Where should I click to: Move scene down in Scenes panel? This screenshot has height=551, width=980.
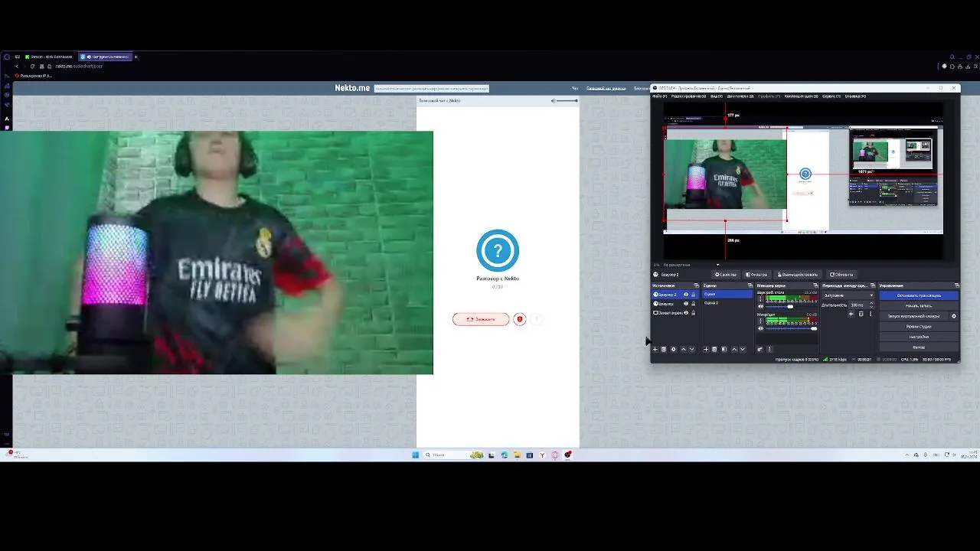743,350
